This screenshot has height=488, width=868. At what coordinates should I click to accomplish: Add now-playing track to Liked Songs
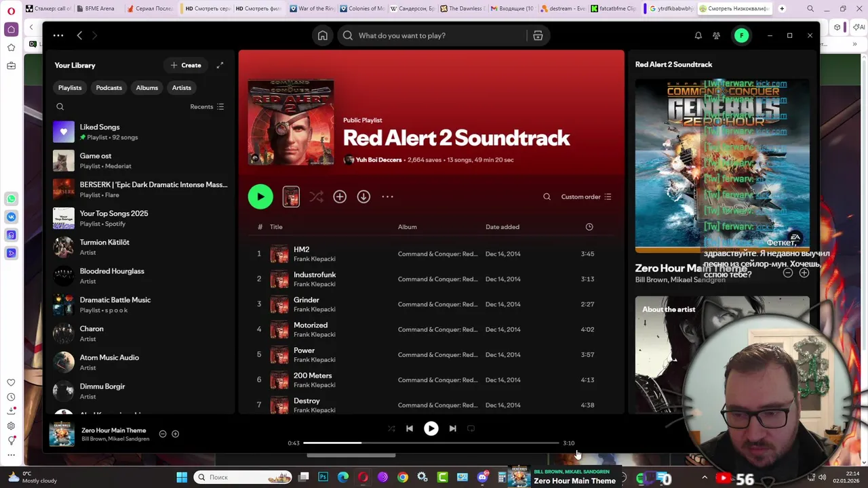(x=175, y=434)
